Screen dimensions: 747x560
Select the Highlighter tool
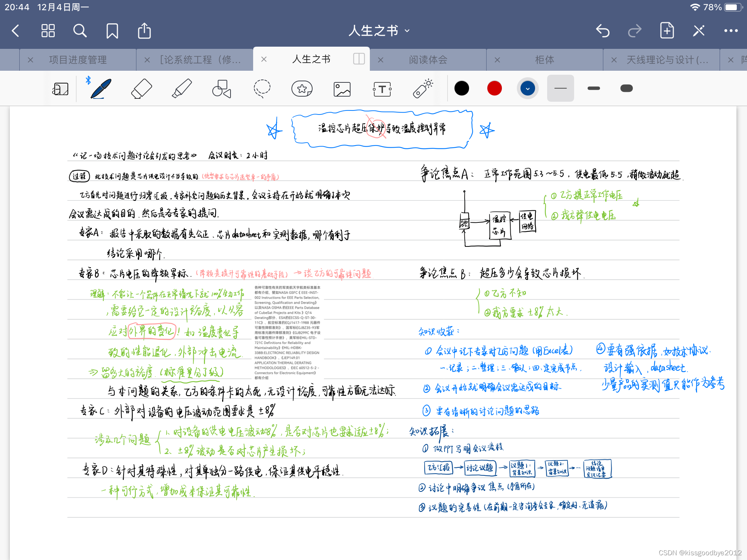coord(182,89)
